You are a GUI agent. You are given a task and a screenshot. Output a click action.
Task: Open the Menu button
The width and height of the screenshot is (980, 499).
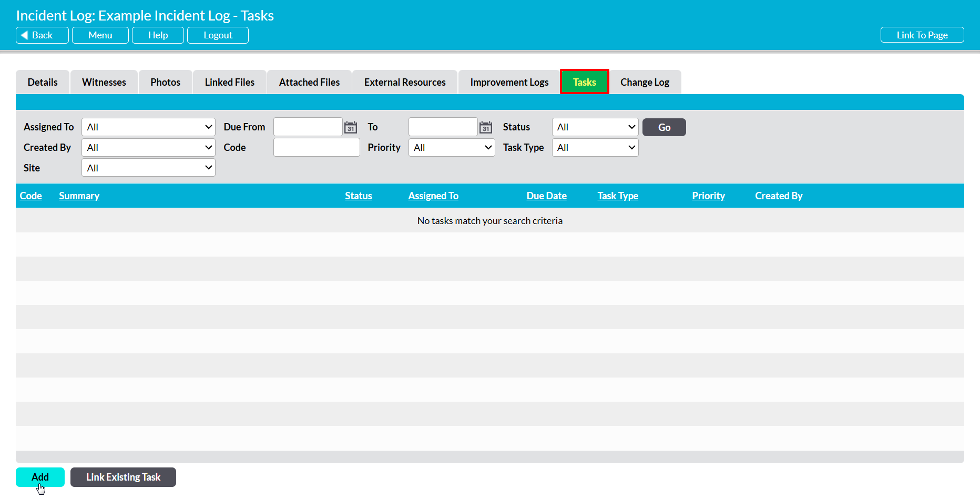(100, 35)
